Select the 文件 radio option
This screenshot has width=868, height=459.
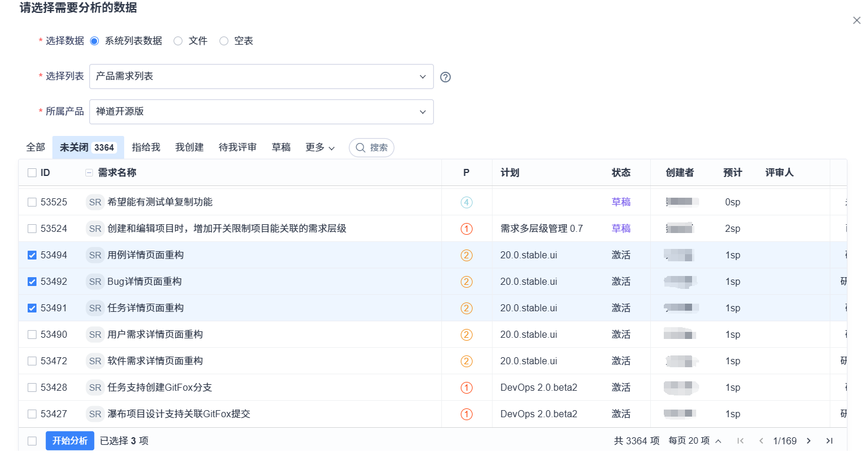point(178,41)
